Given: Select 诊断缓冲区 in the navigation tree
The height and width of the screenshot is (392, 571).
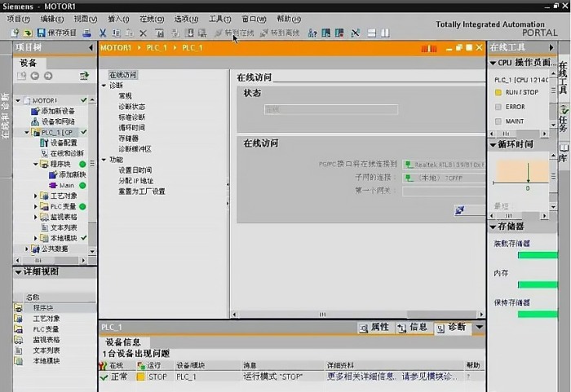Looking at the screenshot, I should [x=135, y=149].
